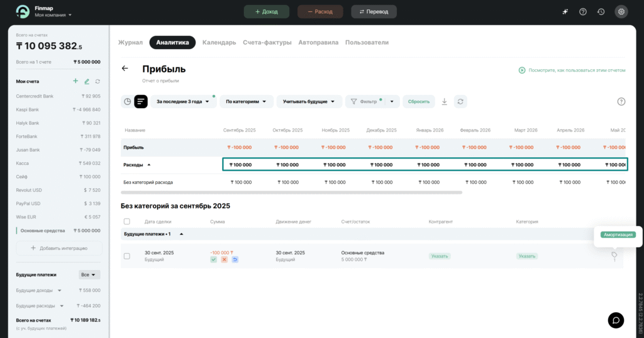Image resolution: width=644 pixels, height=338 pixels.
Task: Download the profit report
Action: [x=444, y=101]
